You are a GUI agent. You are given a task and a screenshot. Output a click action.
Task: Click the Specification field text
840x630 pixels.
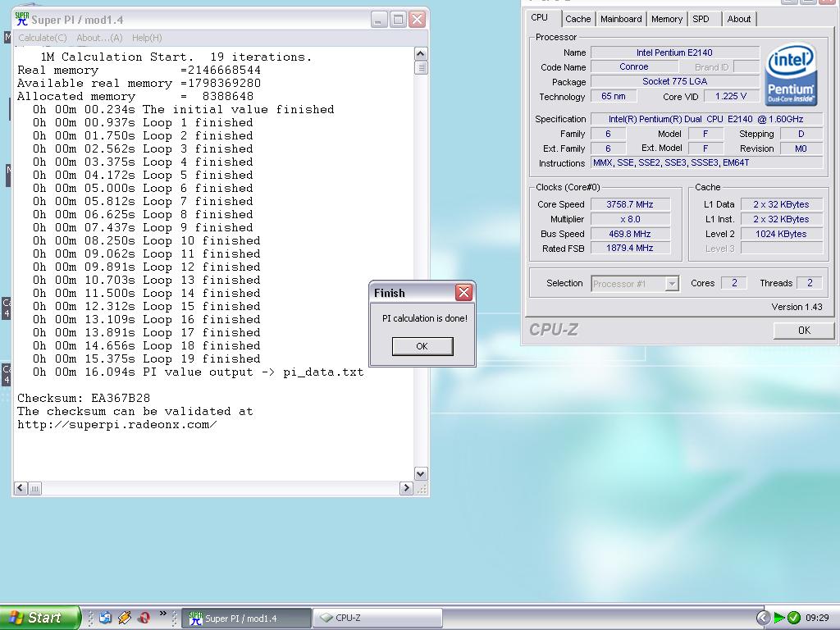(706, 119)
